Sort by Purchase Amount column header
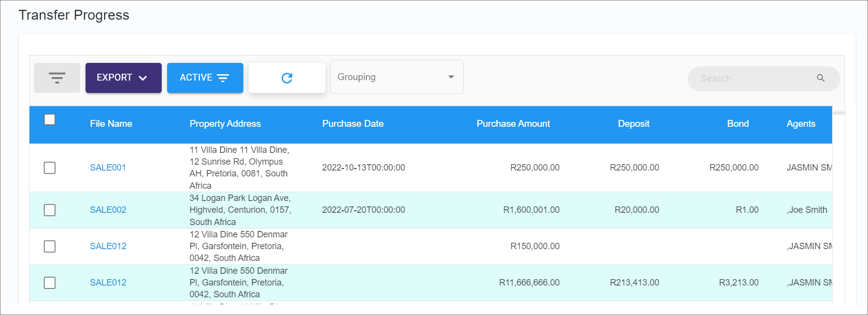This screenshot has width=868, height=315. 513,124
